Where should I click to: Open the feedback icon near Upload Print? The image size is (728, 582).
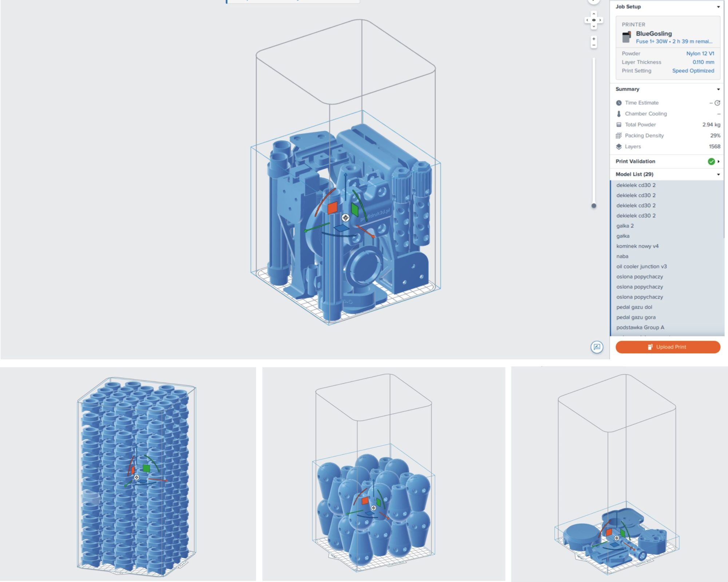click(x=597, y=347)
